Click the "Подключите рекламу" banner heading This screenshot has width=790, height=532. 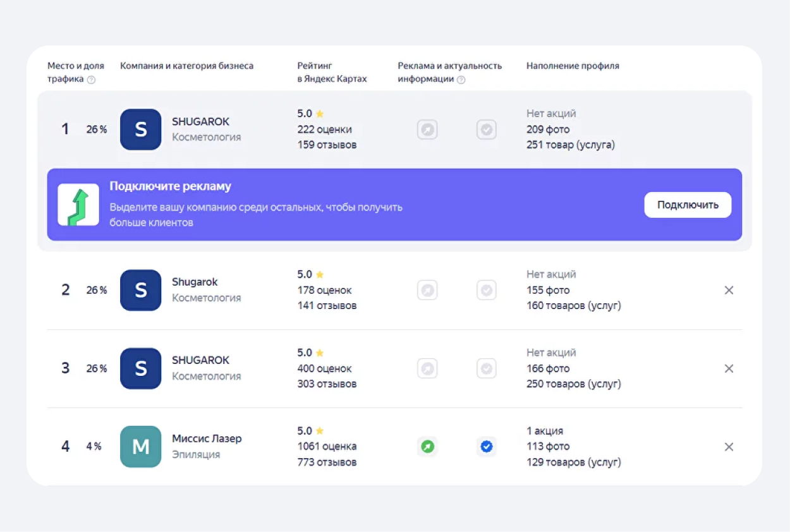[171, 186]
